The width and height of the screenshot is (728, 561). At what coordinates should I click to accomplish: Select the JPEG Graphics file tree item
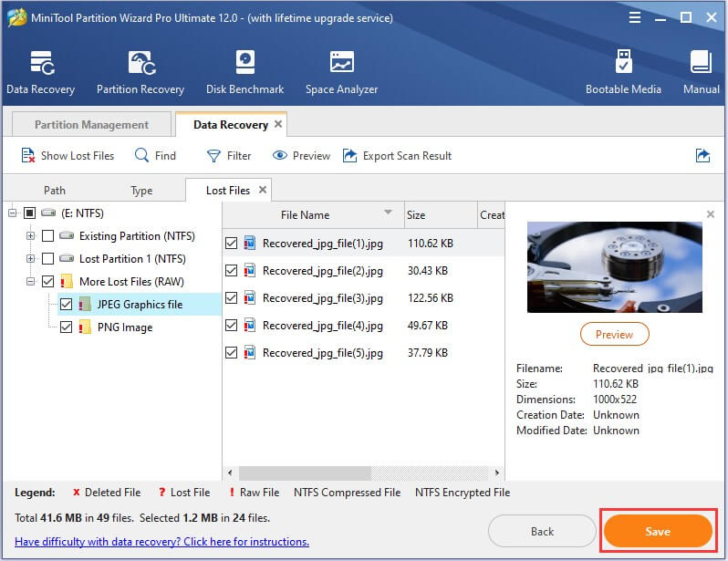coord(140,304)
